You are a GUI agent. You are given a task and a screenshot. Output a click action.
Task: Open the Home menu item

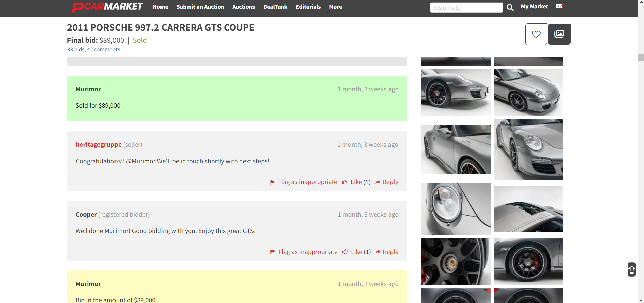click(x=160, y=7)
